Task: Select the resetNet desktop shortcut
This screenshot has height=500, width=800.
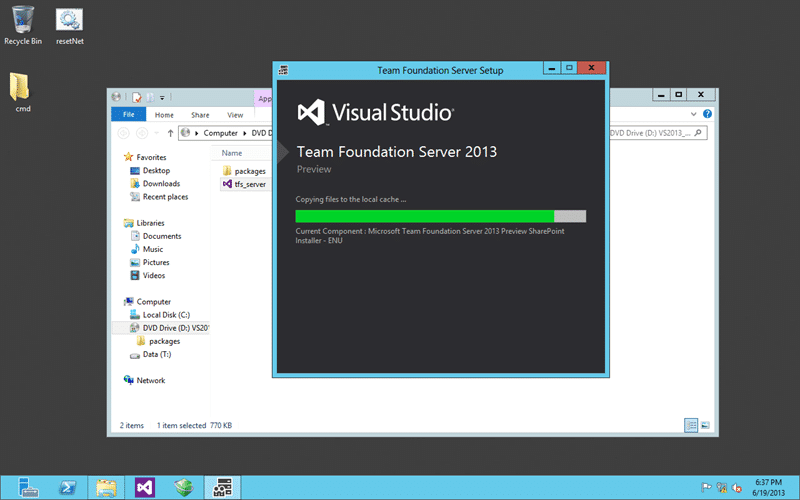Action: (x=69, y=26)
